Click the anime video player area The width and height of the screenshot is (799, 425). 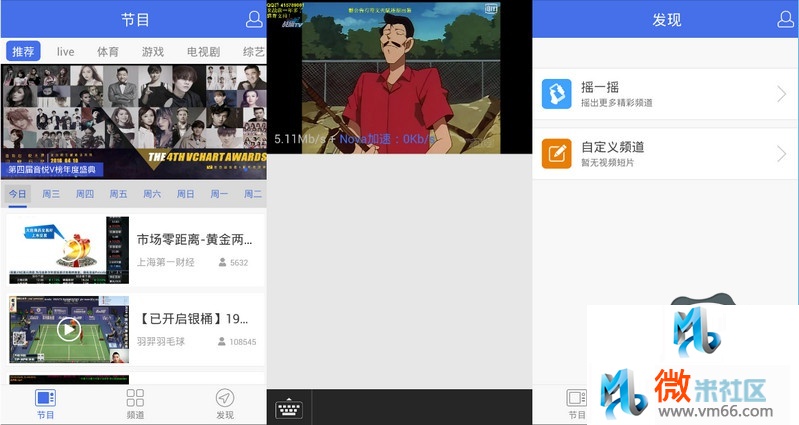(x=400, y=77)
